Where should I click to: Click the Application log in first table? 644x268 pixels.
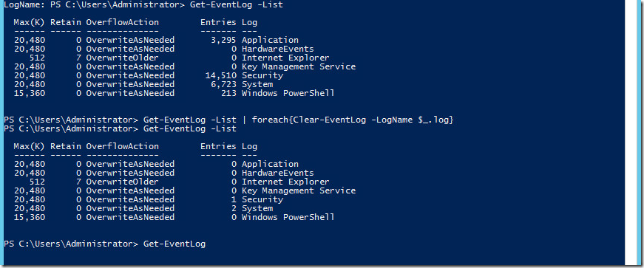270,40
